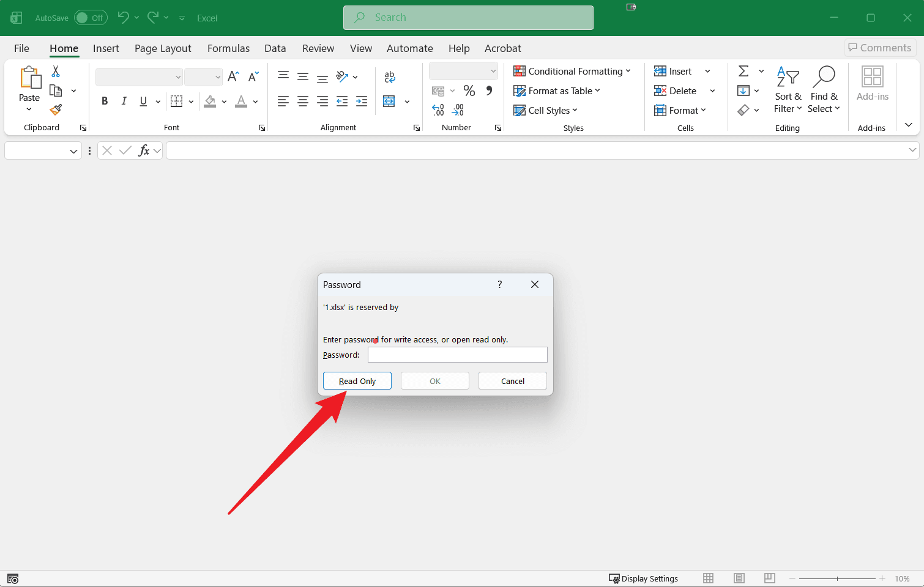Switch to the Formulas tab

[x=228, y=48]
